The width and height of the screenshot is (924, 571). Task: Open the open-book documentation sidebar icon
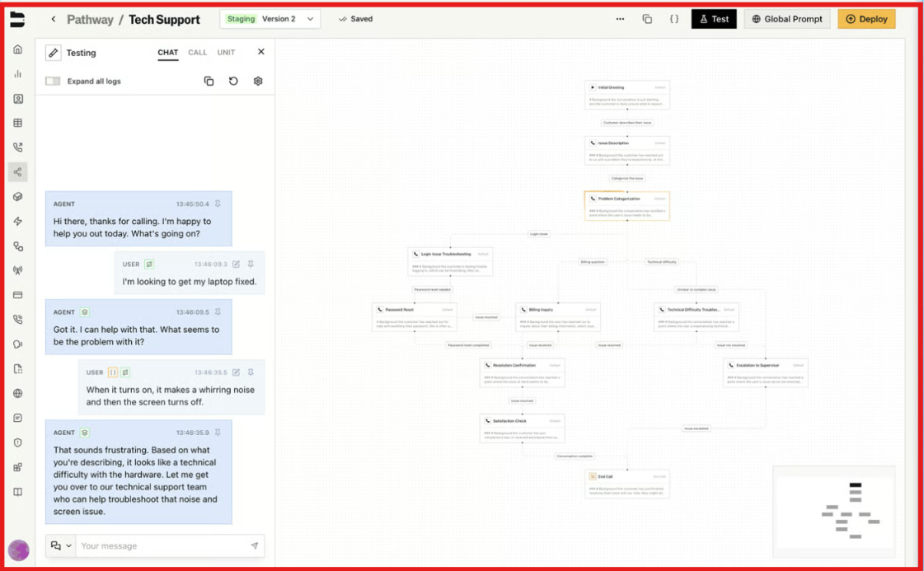coord(17,492)
